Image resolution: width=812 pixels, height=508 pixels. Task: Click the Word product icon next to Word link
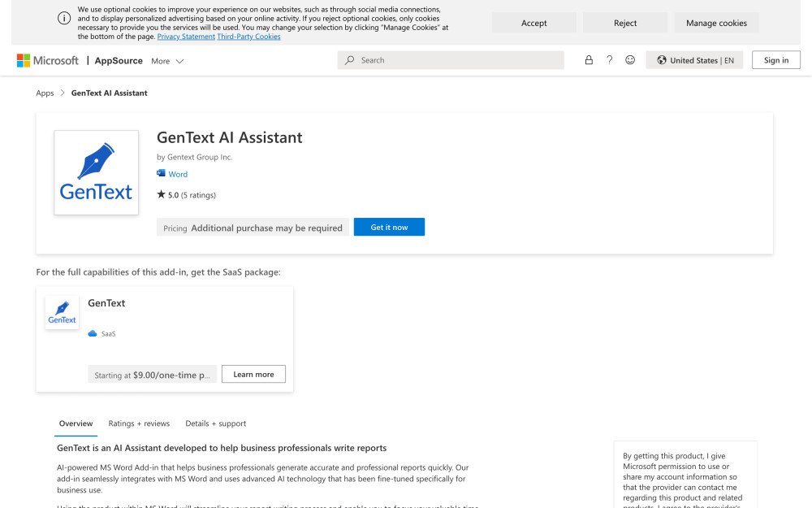tap(160, 174)
